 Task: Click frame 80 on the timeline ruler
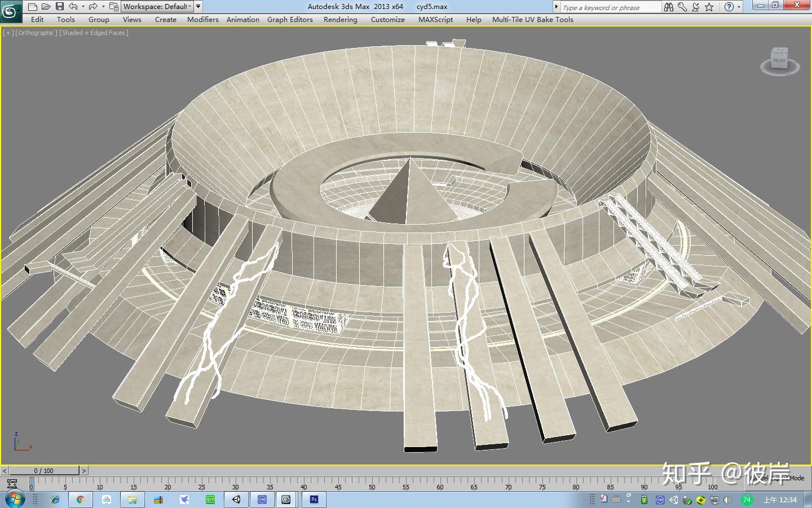point(576,487)
